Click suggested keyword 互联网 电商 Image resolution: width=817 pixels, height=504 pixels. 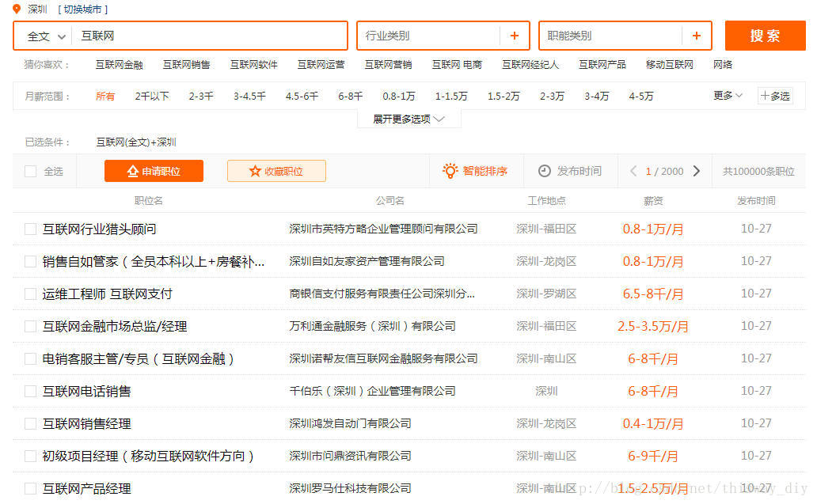[x=457, y=65]
